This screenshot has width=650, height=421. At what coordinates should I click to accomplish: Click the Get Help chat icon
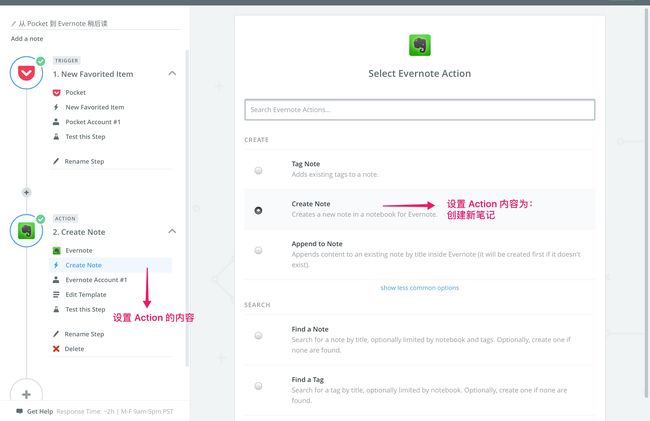(19, 411)
